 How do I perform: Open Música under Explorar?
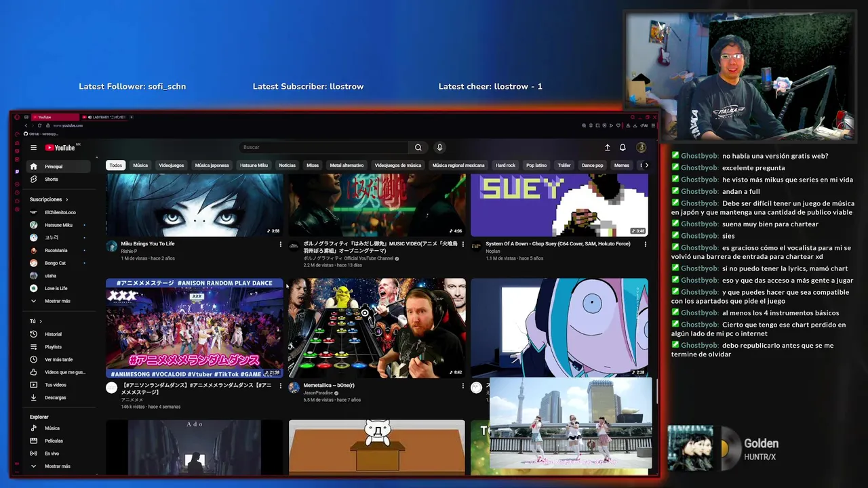coord(58,428)
